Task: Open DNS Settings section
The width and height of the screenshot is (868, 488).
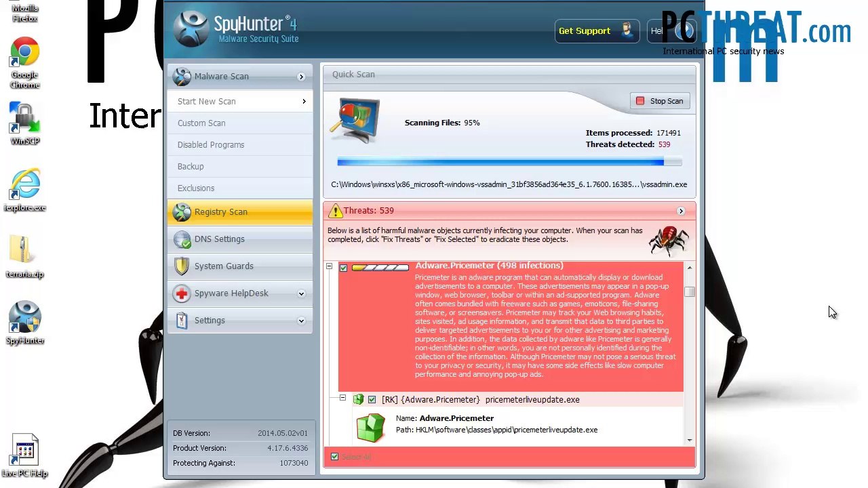Action: tap(240, 239)
